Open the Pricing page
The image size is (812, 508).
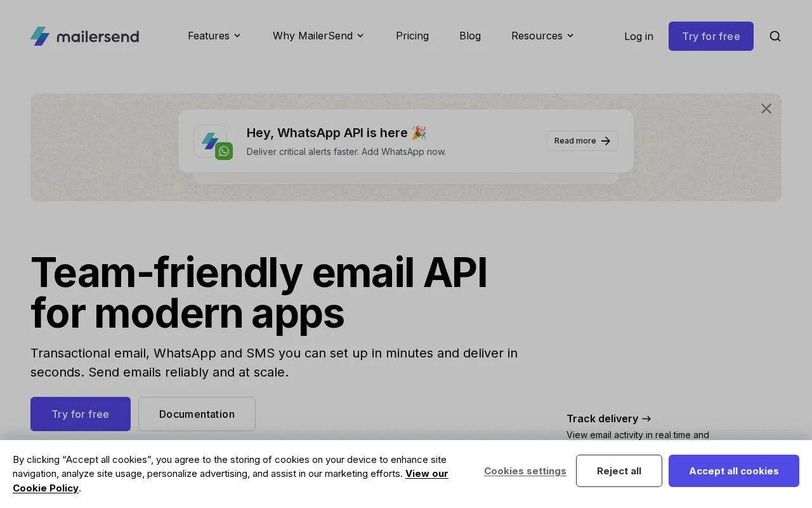pyautogui.click(x=412, y=36)
